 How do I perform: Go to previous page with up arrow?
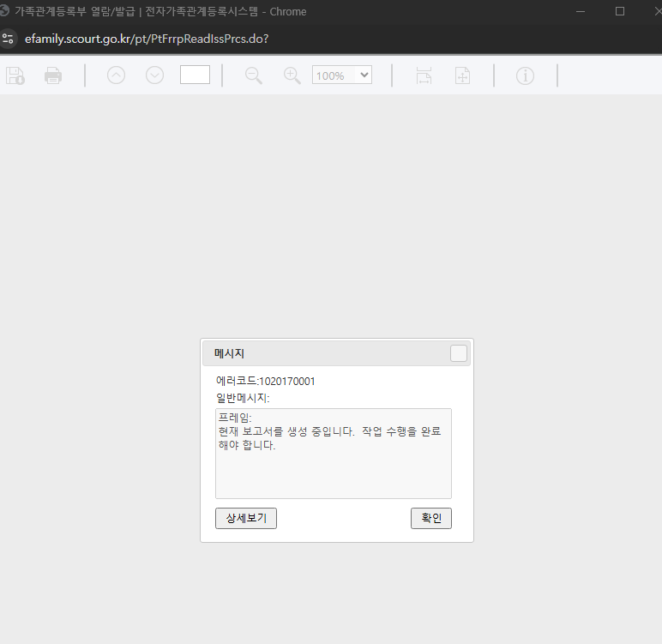[116, 75]
